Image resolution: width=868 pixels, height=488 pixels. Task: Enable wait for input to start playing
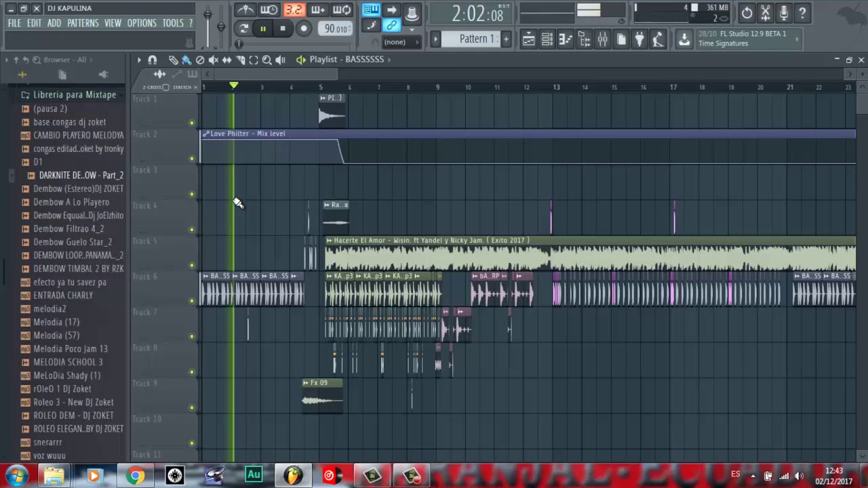pyautogui.click(x=269, y=10)
